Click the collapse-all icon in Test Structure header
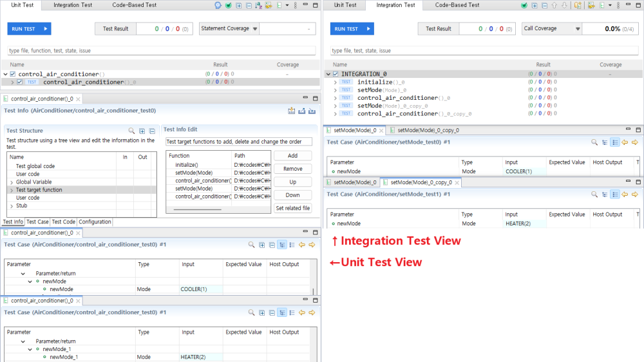Screen dimensions: 644x362 coord(153,131)
